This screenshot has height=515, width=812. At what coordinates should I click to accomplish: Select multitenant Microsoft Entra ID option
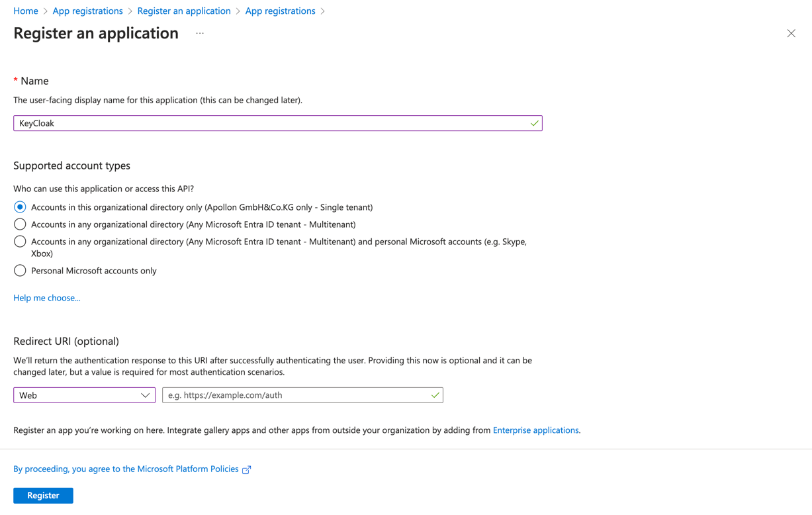[20, 224]
